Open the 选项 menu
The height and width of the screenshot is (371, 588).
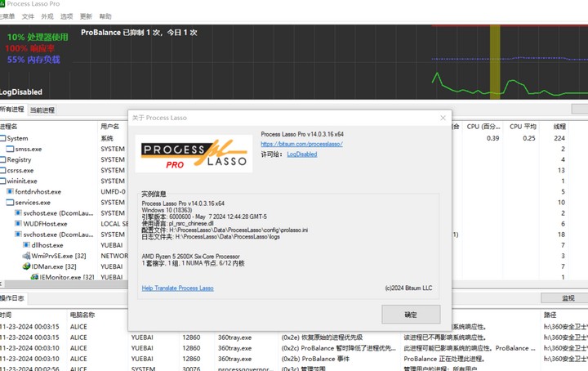pos(67,16)
